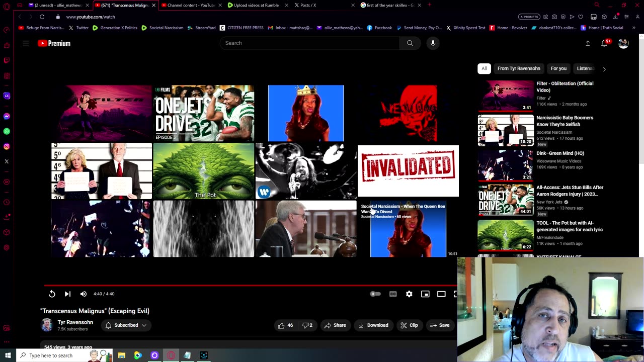
Task: Click the voice search microphone icon
Action: 433,43
